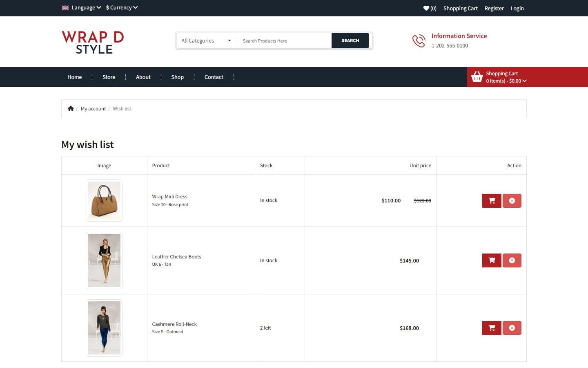The height and width of the screenshot is (368, 588).
Task: Open the Leather Chelsea Boots product name
Action: click(177, 257)
